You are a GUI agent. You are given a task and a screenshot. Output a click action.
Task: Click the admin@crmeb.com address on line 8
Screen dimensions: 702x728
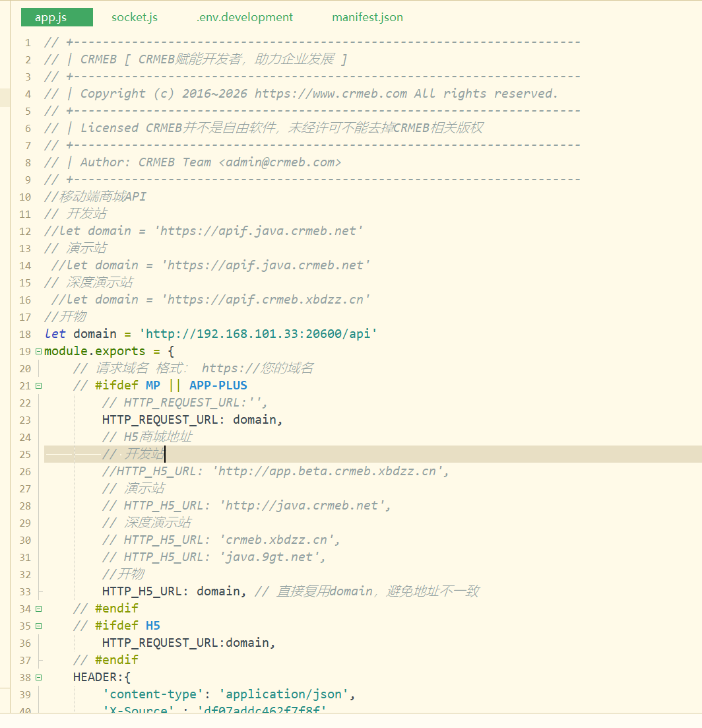click(x=280, y=162)
